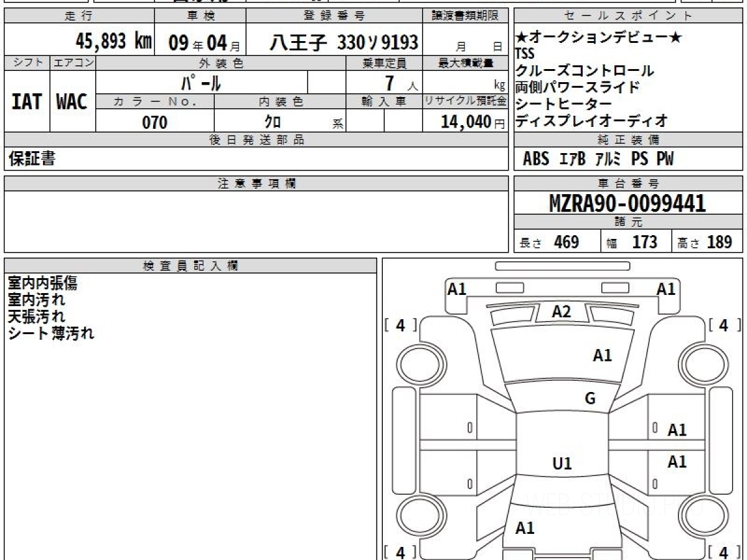Select the exterior color パール
This screenshot has height=560, width=747.
201,82
